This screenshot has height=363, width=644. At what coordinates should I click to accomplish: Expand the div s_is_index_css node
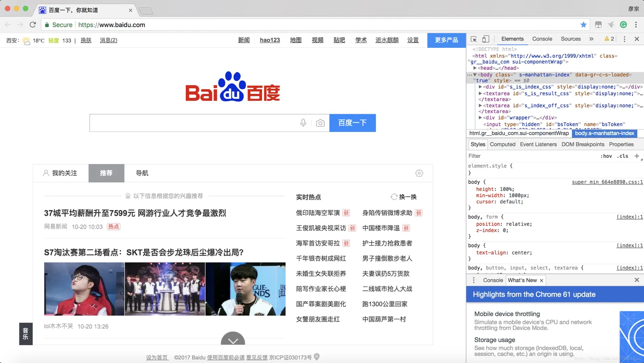pyautogui.click(x=480, y=86)
